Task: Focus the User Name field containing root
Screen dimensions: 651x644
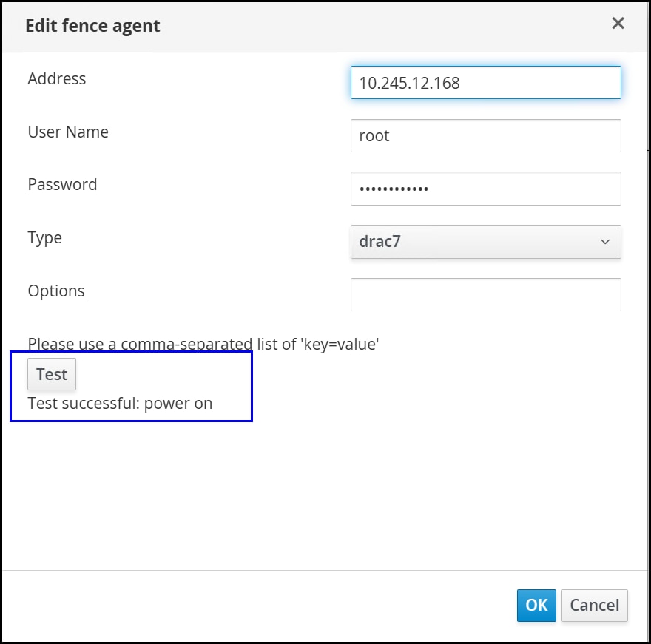Action: (x=486, y=136)
